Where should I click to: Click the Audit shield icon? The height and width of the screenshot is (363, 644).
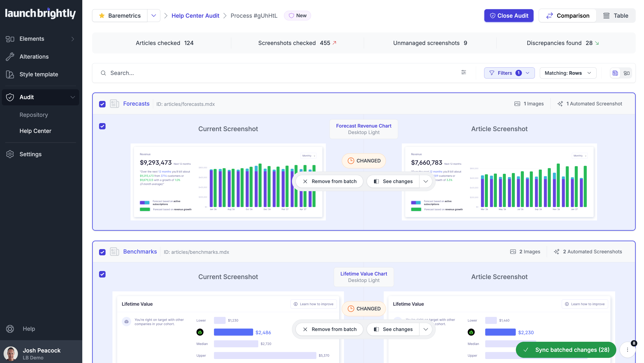pos(10,97)
